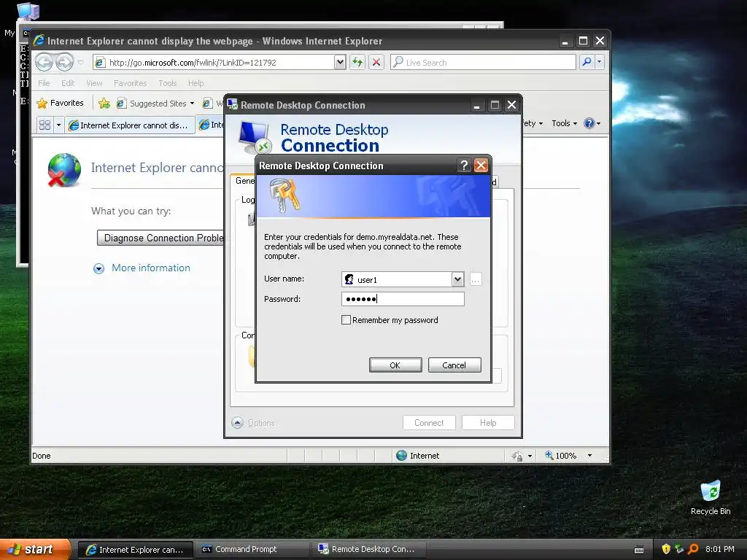The image size is (747, 560).
Task: Click protected mode icon in status bar
Action: (x=517, y=456)
